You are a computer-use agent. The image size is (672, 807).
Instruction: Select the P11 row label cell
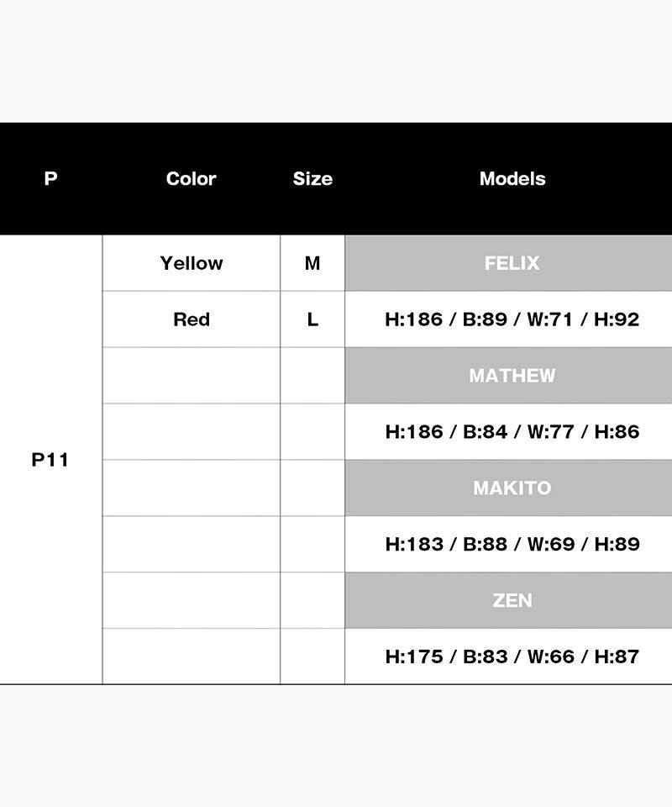[x=50, y=460]
